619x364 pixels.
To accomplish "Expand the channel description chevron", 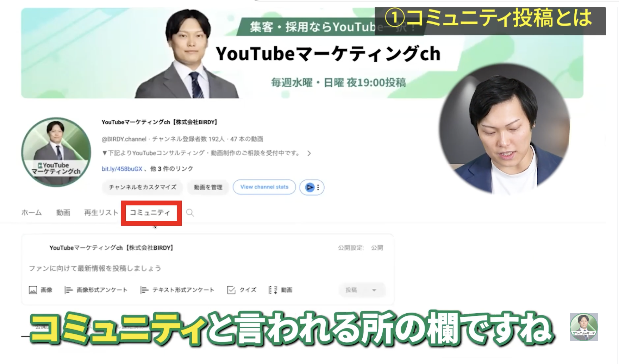I will [x=309, y=153].
